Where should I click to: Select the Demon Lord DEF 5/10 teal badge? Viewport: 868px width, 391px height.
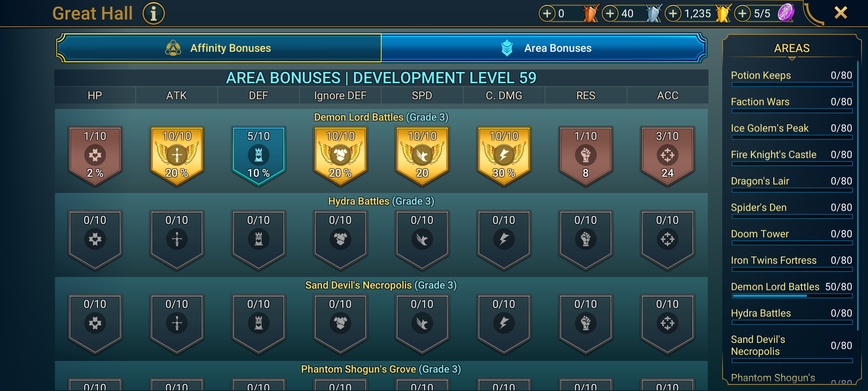tap(259, 156)
